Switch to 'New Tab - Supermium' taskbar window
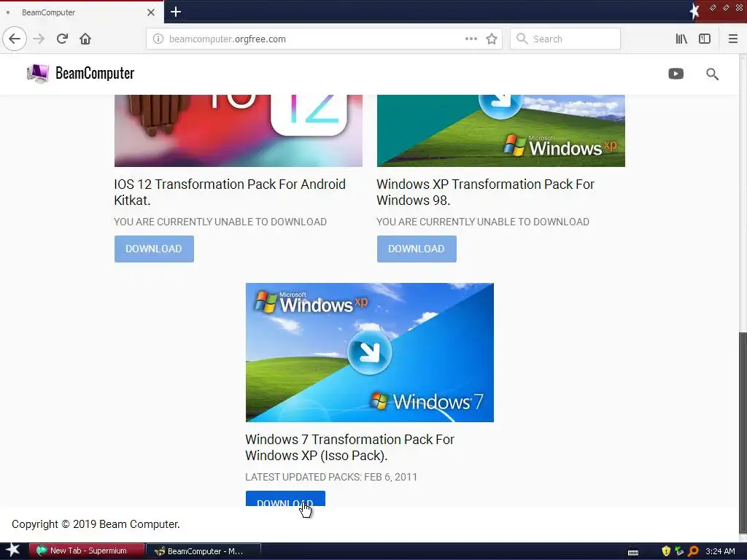The image size is (747, 560). pyautogui.click(x=87, y=551)
